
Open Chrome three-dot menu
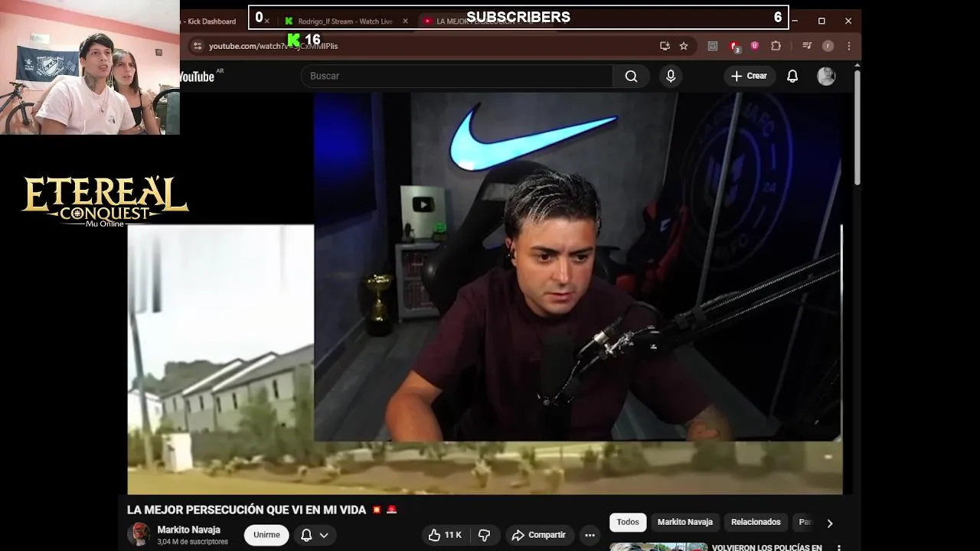pyautogui.click(x=848, y=46)
